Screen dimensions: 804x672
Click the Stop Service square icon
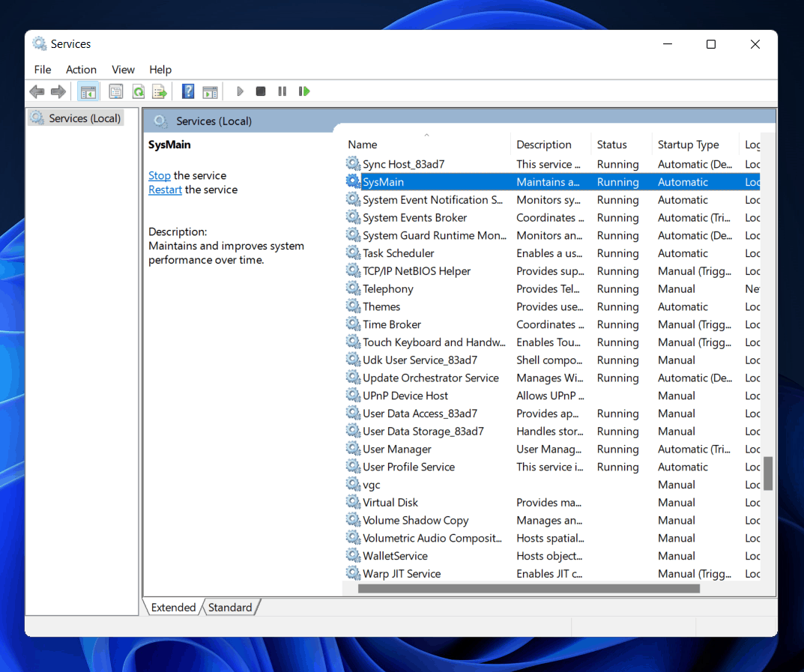(261, 91)
